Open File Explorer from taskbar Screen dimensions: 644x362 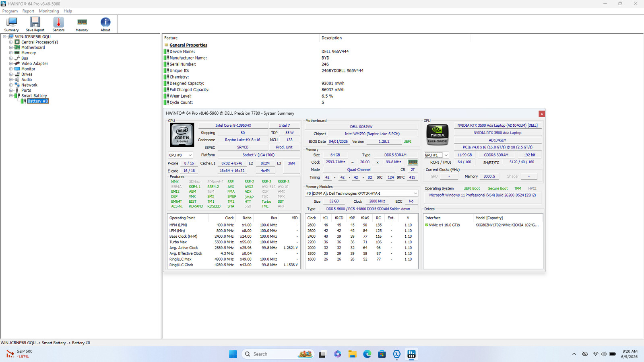[x=353, y=354]
